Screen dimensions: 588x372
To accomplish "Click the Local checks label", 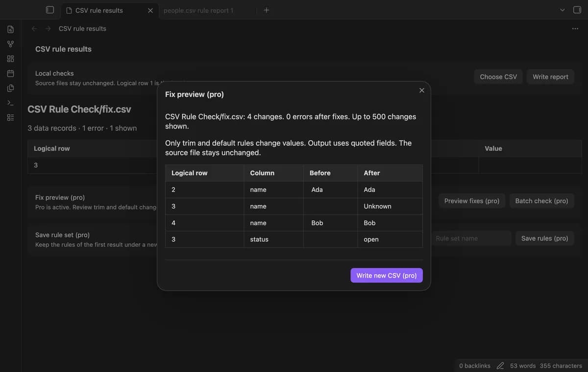I will pyautogui.click(x=54, y=73).
